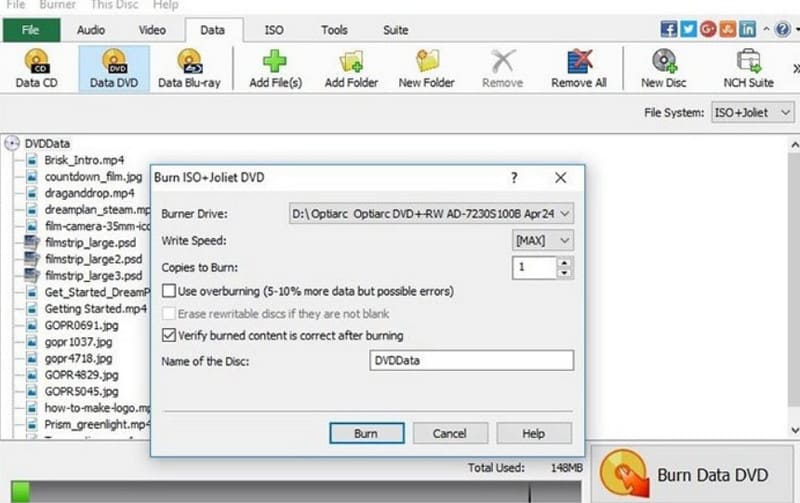The height and width of the screenshot is (503, 800).
Task: Open the Tools tab
Action: [334, 30]
